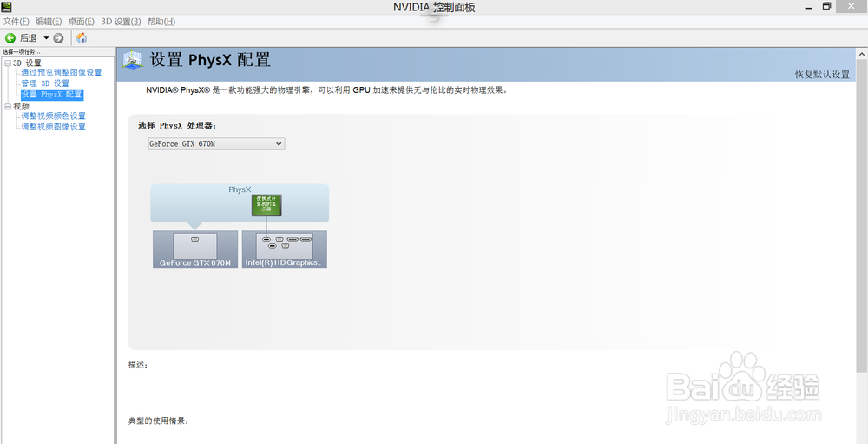868x444 pixels.
Task: Go to the Home page icon
Action: [82, 37]
